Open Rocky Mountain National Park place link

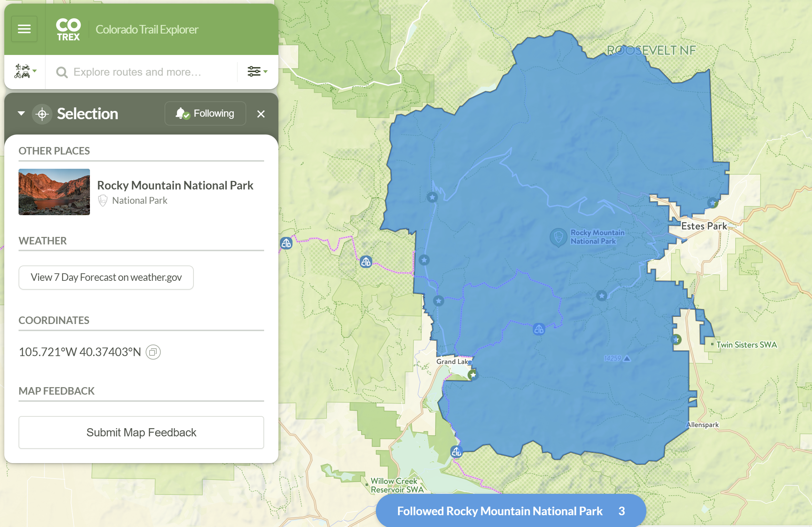[175, 185]
